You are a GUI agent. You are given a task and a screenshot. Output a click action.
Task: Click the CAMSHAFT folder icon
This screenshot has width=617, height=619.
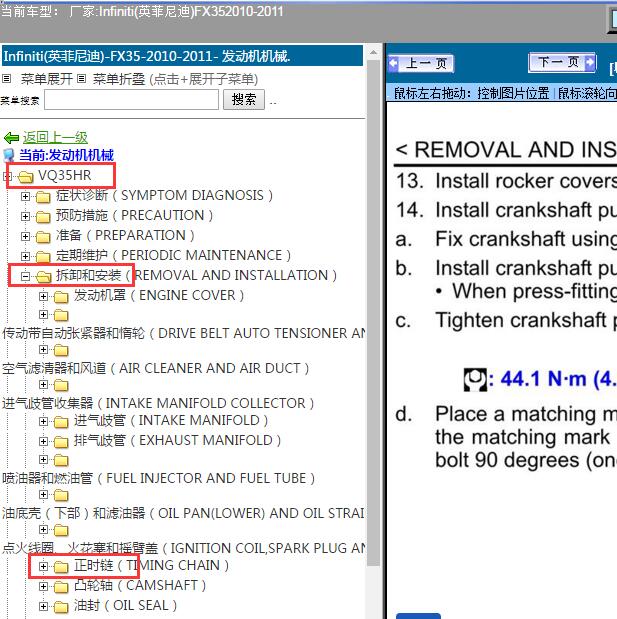61,587
